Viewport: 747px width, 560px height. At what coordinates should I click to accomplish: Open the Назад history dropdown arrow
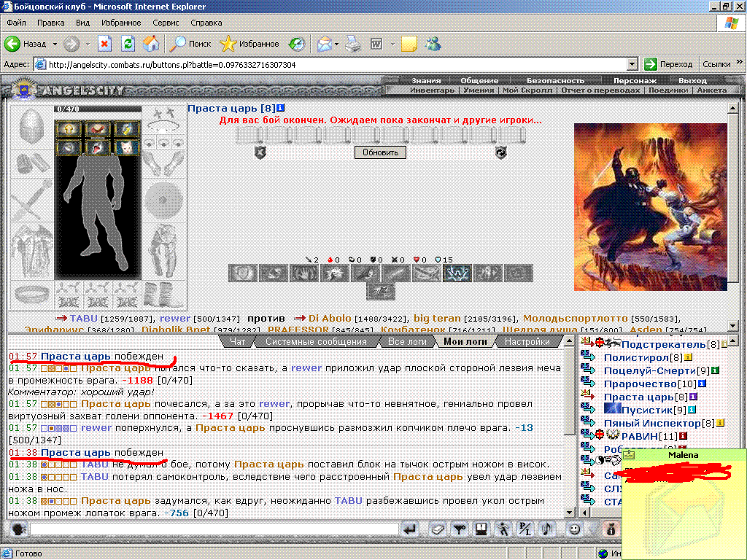[55, 44]
